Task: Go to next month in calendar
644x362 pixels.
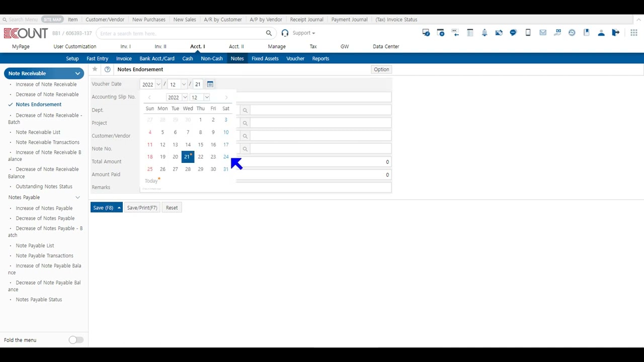Action: (x=226, y=98)
